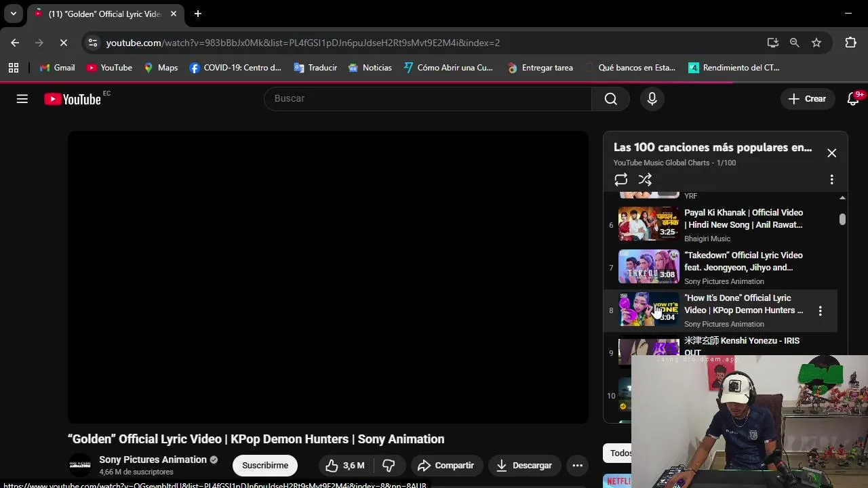This screenshot has height=488, width=868.
Task: Select the "Takedown" Official Lyric Video thumbnail
Action: click(x=648, y=266)
